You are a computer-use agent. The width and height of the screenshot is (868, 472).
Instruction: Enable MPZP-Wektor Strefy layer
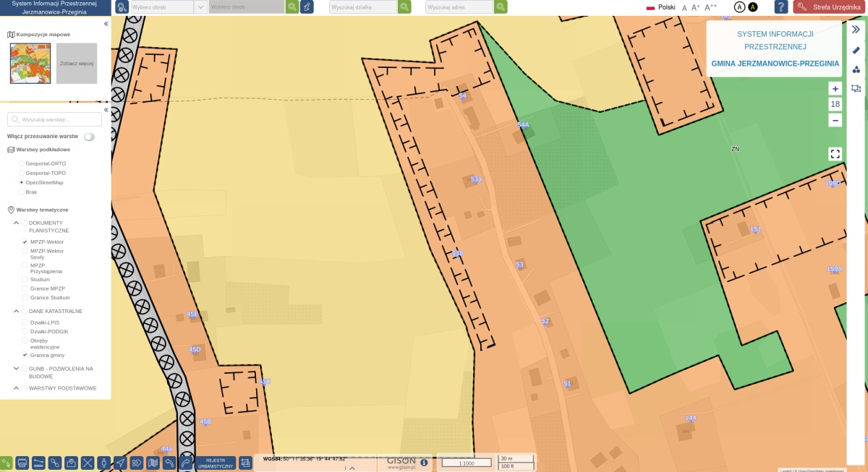[25, 251]
